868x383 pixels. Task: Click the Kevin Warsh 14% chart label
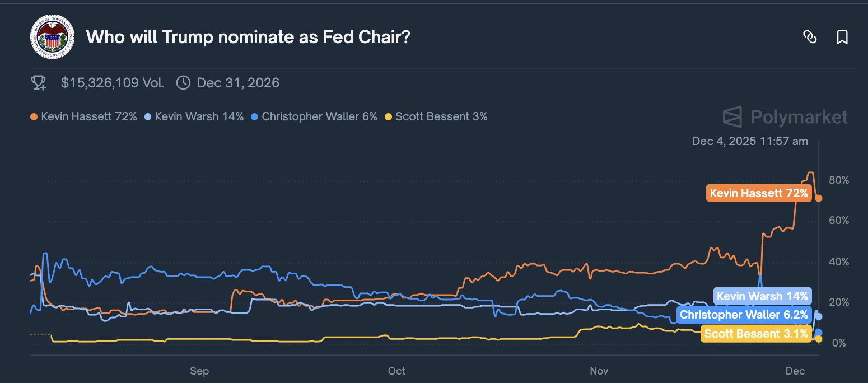[x=762, y=296]
